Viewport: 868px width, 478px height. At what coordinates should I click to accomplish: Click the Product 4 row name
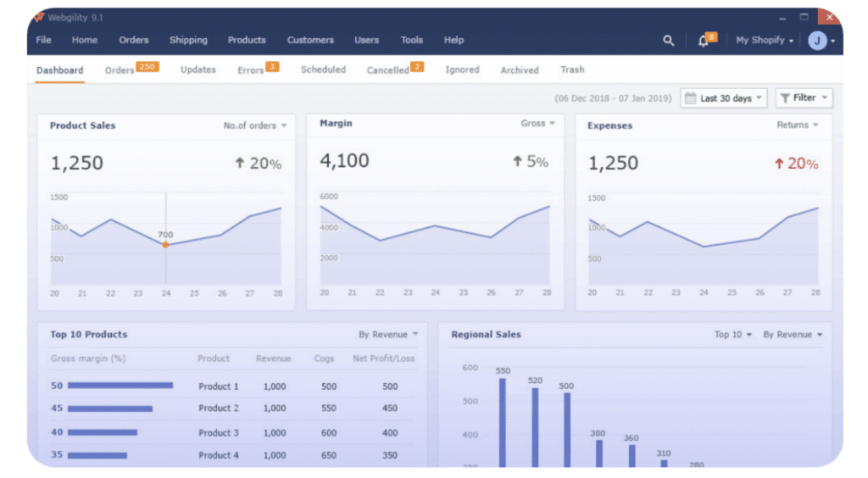tap(219, 455)
